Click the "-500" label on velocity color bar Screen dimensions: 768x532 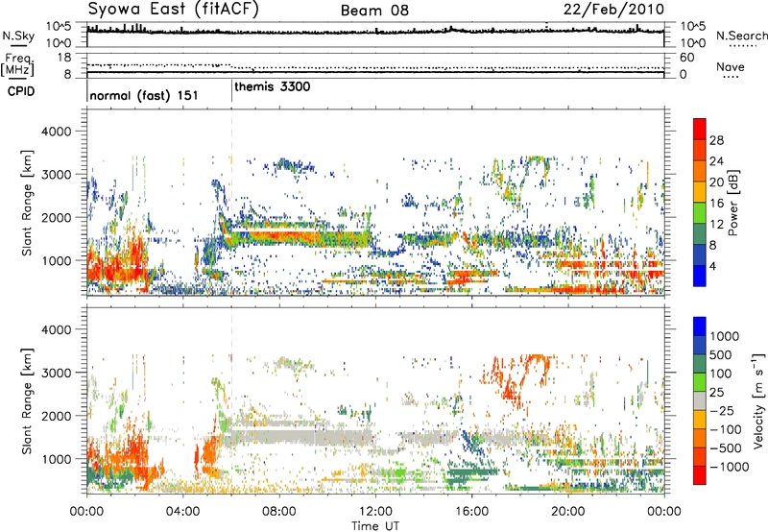(x=726, y=447)
